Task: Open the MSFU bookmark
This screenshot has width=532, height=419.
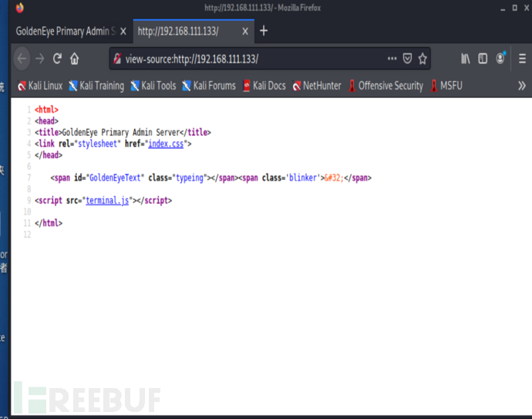Action: pyautogui.click(x=446, y=86)
